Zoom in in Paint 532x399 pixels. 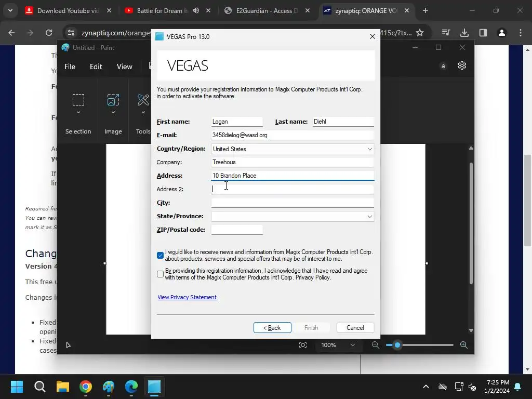(x=463, y=345)
